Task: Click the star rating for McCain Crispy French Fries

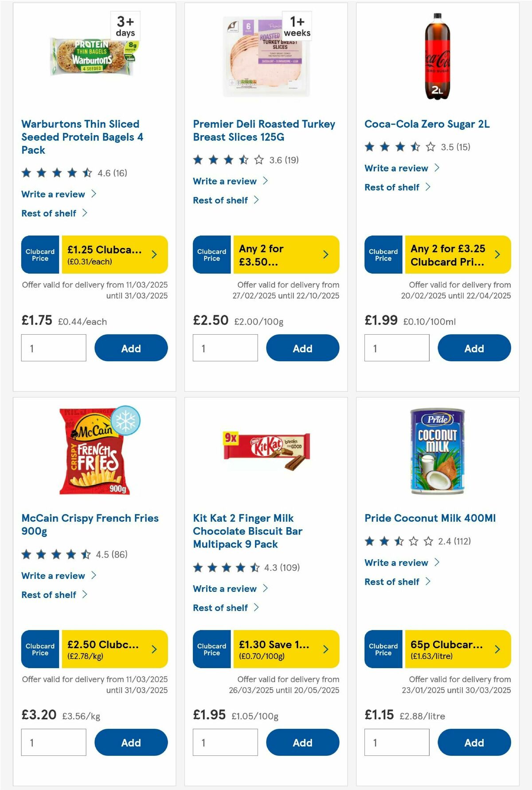Action: [54, 554]
